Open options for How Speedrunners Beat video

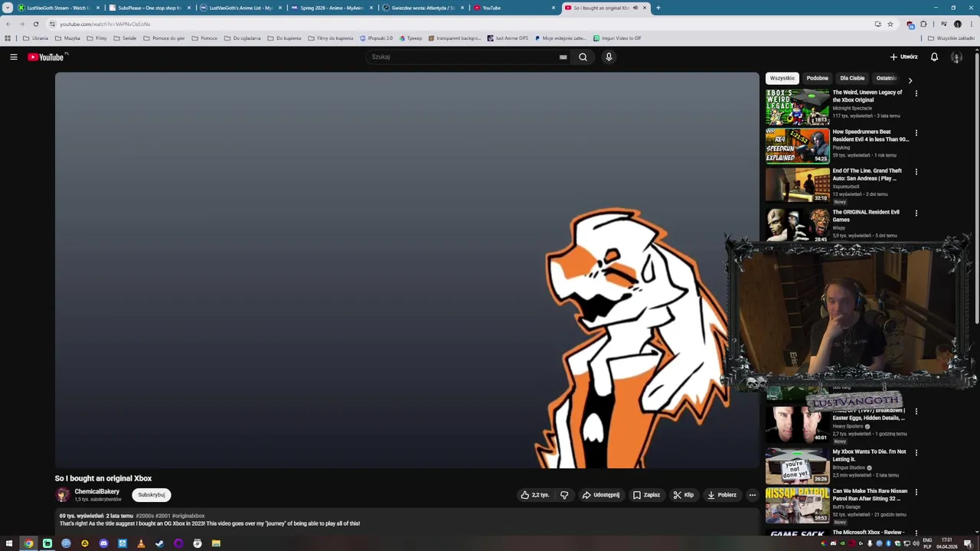pos(916,133)
